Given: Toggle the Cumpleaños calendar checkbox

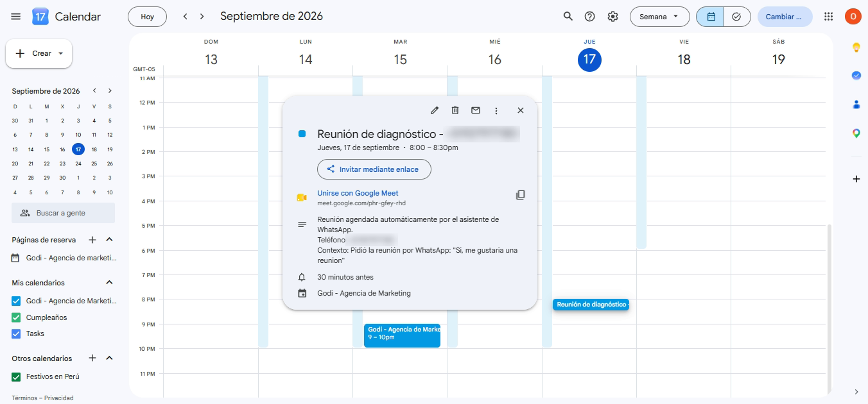Looking at the screenshot, I should click(17, 317).
